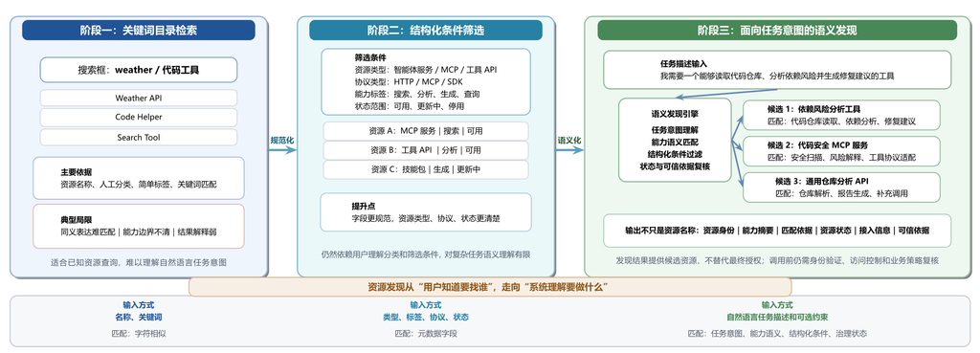Click the orange 资源发现 banner text
Image resolution: width=980 pixels, height=353 pixels.
coord(489,287)
